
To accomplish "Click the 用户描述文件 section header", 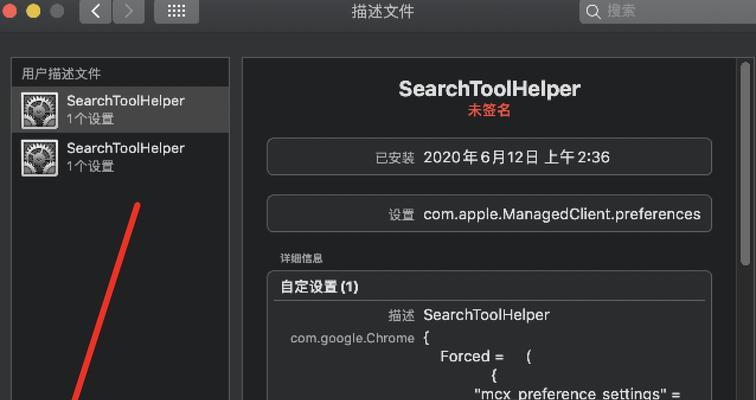I will tap(61, 74).
